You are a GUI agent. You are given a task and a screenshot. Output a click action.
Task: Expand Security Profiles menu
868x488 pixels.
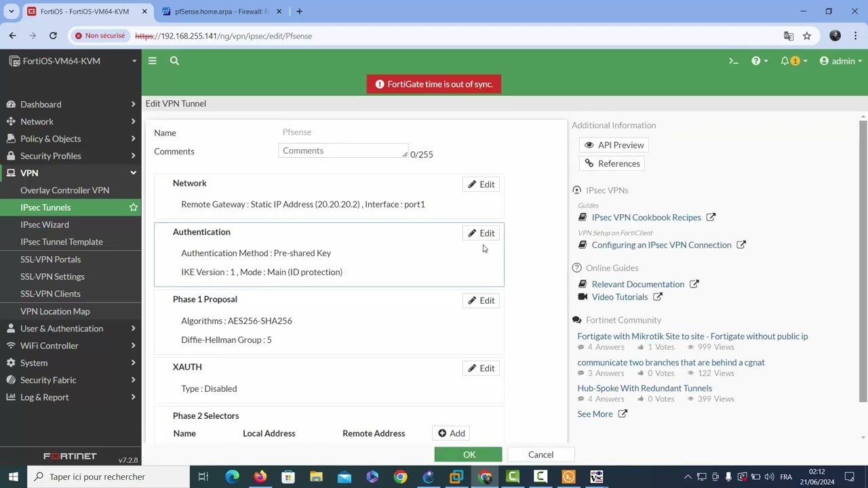pyautogui.click(x=71, y=156)
